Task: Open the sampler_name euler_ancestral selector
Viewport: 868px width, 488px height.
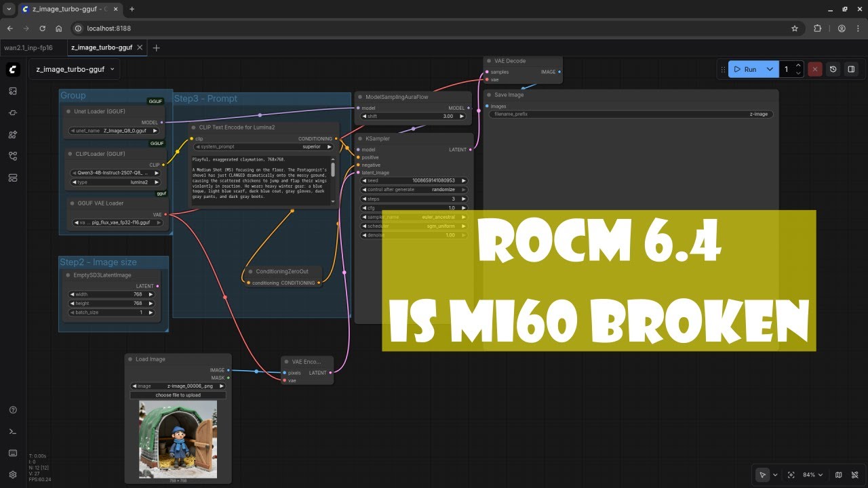Action: pyautogui.click(x=413, y=217)
